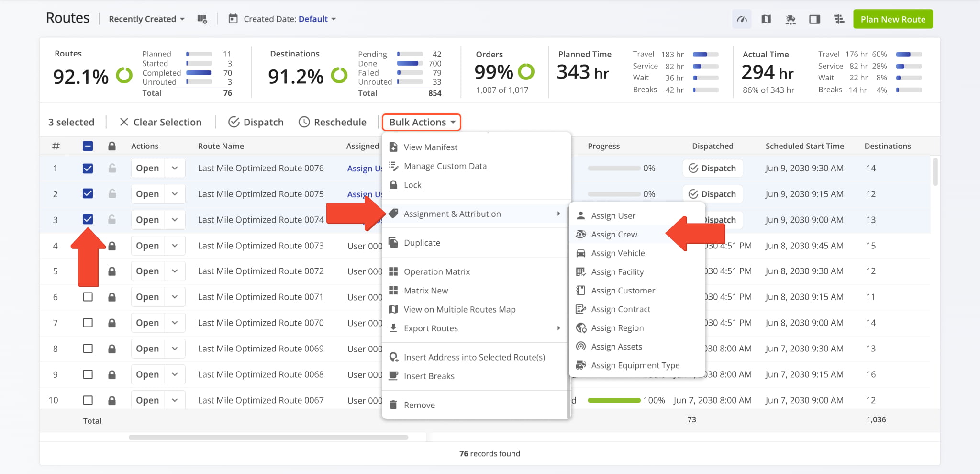Click the 100% progress bar of Route 0067
The height and width of the screenshot is (474, 980).
coord(614,400)
